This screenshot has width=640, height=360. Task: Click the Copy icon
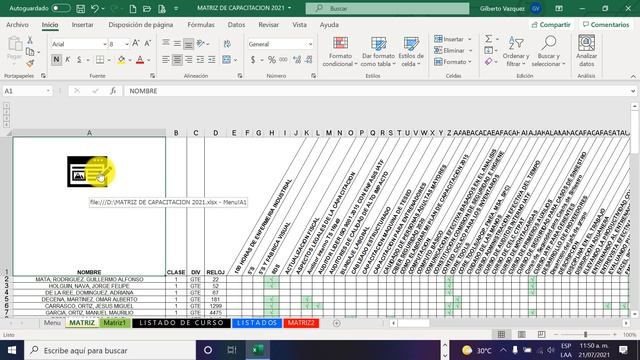pyautogui.click(x=30, y=52)
